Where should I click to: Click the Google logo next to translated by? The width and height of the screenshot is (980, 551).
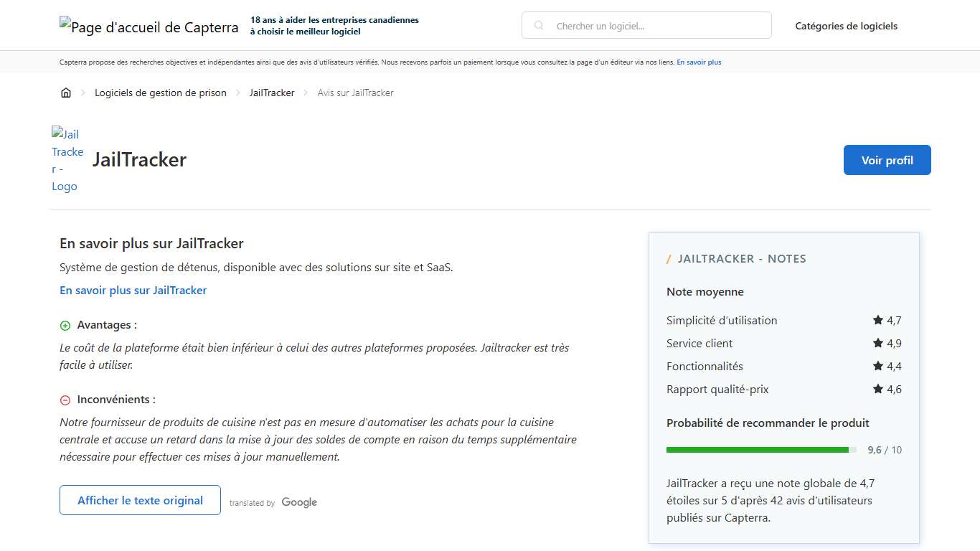298,502
